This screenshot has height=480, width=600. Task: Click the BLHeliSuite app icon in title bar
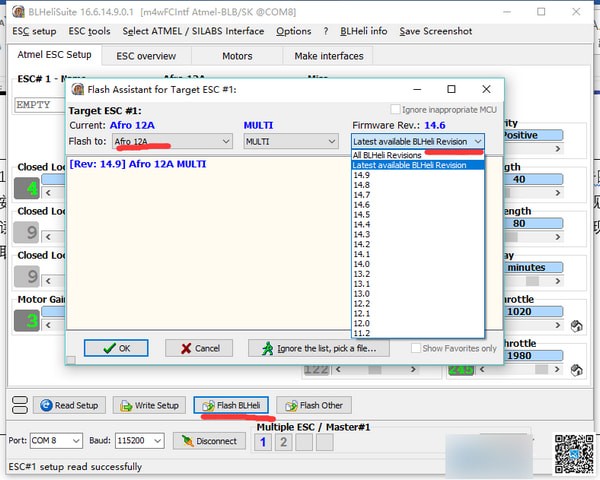pos(18,11)
